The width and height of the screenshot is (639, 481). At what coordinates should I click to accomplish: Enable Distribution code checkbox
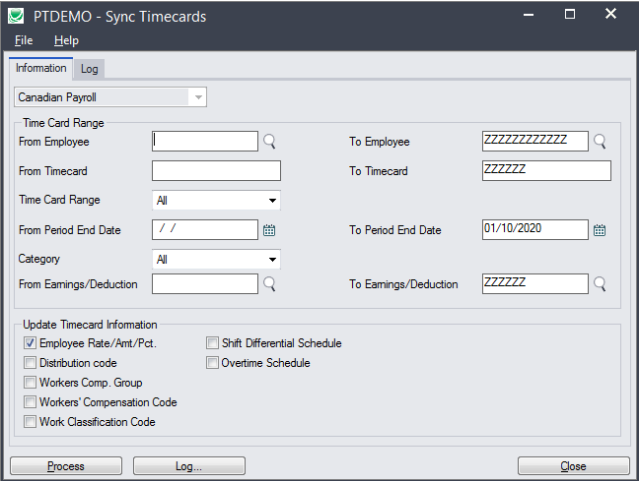point(30,362)
